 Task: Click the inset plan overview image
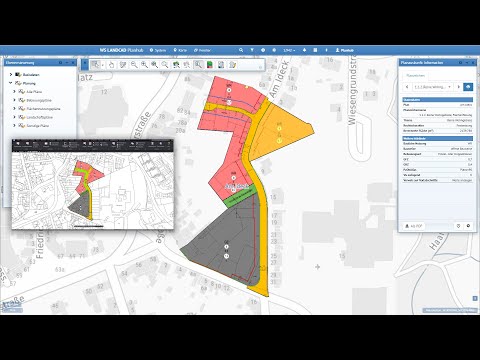pos(93,184)
